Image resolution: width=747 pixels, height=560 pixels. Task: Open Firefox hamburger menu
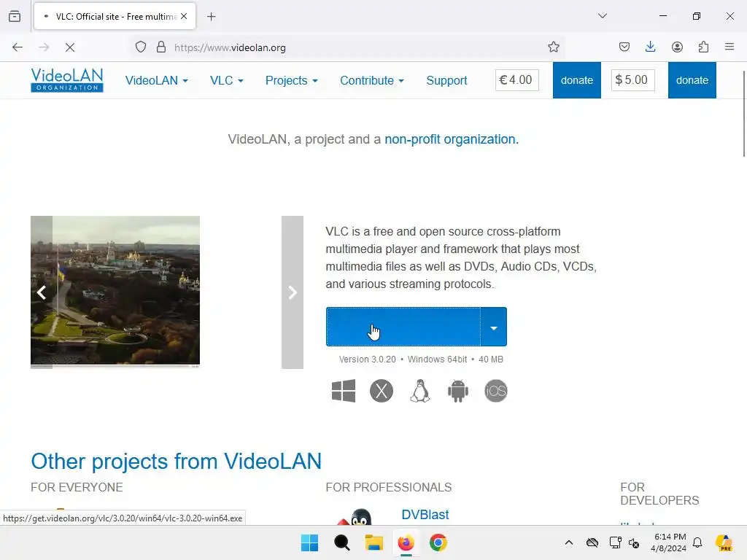[x=729, y=47]
